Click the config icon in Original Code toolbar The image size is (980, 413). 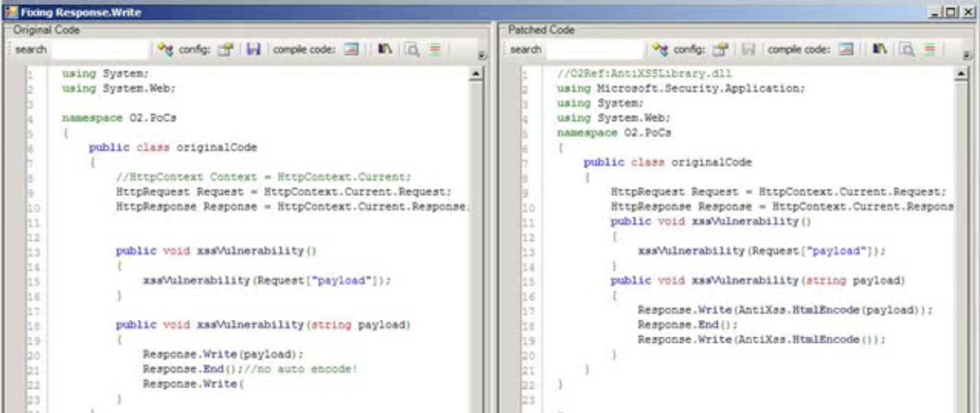[x=225, y=50]
